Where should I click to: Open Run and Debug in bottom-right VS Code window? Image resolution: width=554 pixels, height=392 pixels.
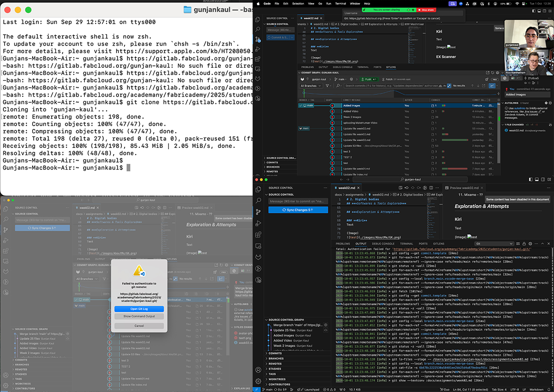[x=258, y=223]
